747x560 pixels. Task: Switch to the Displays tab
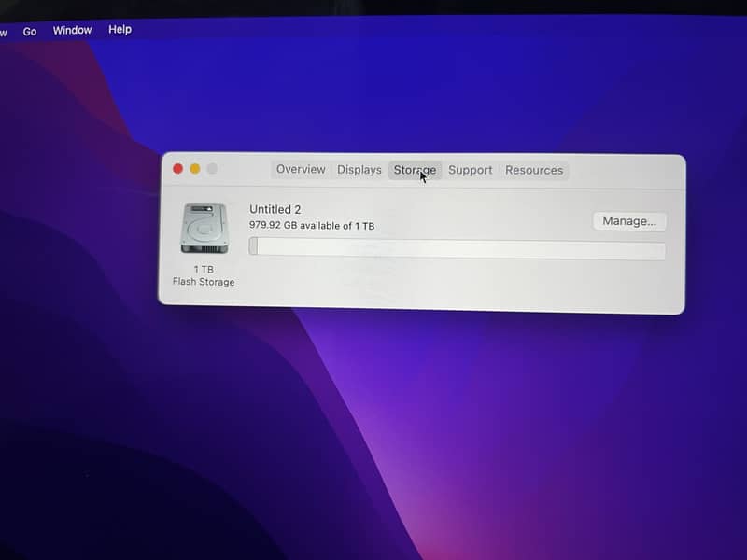[359, 170]
